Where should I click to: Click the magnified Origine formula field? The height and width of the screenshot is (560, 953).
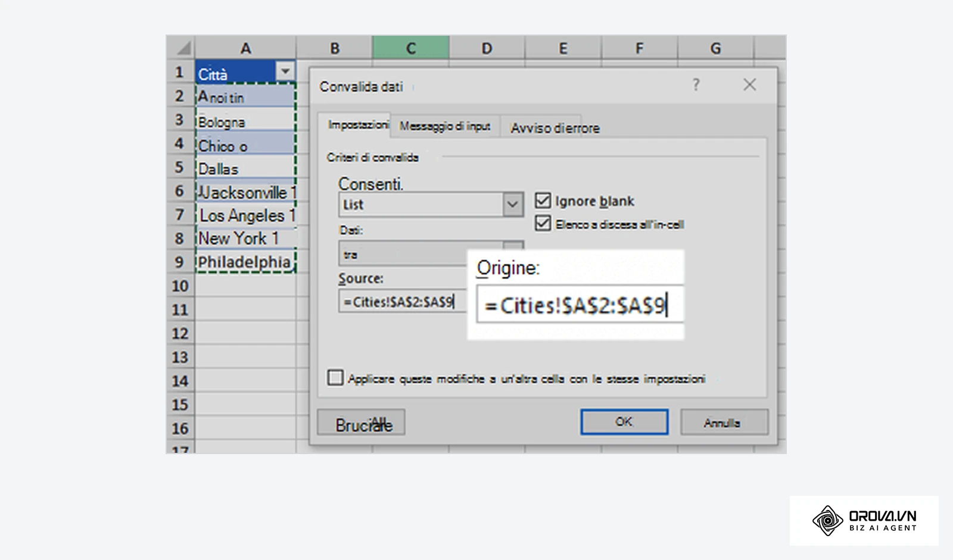point(580,305)
